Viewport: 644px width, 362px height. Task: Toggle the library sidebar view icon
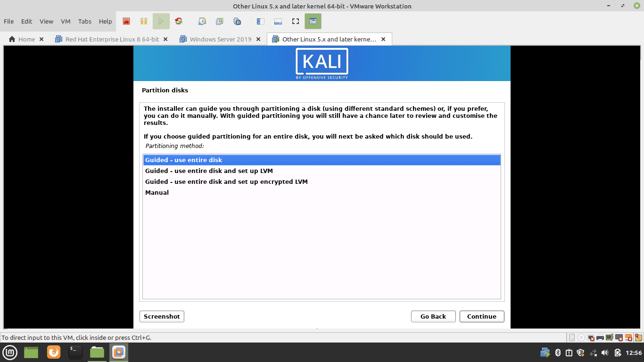(x=261, y=21)
